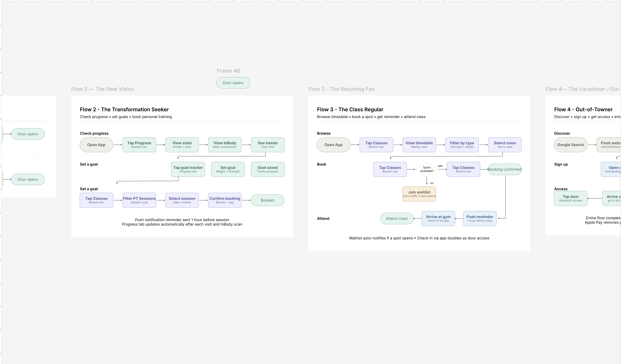Select the Tap Progress node

click(x=139, y=145)
